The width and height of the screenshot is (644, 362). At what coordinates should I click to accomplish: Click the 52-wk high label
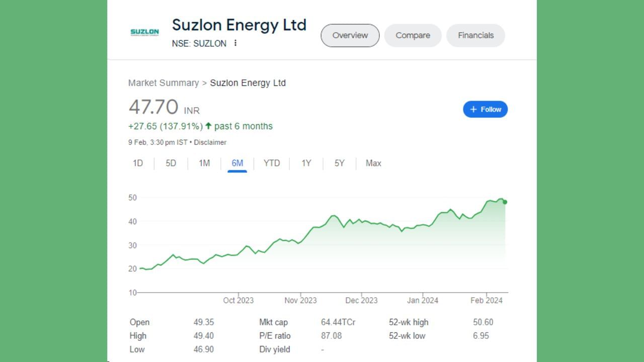click(x=409, y=322)
